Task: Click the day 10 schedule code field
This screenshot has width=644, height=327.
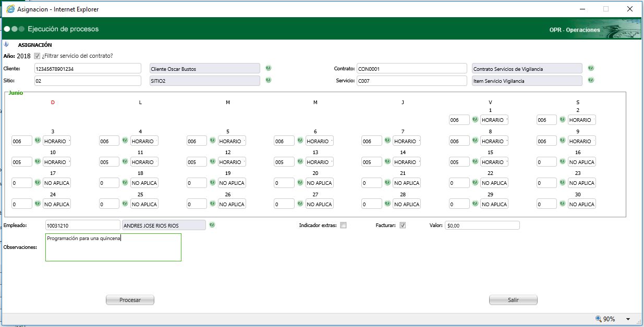Action: 21,162
